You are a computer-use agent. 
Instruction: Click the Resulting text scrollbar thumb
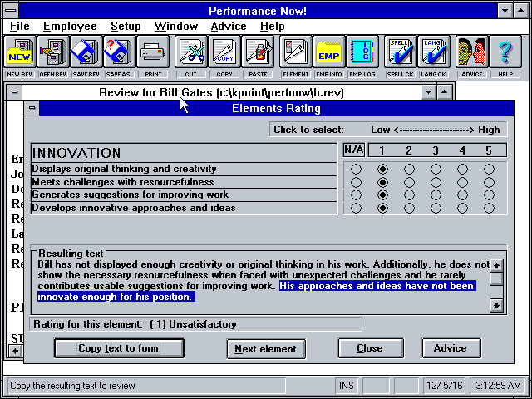click(496, 279)
